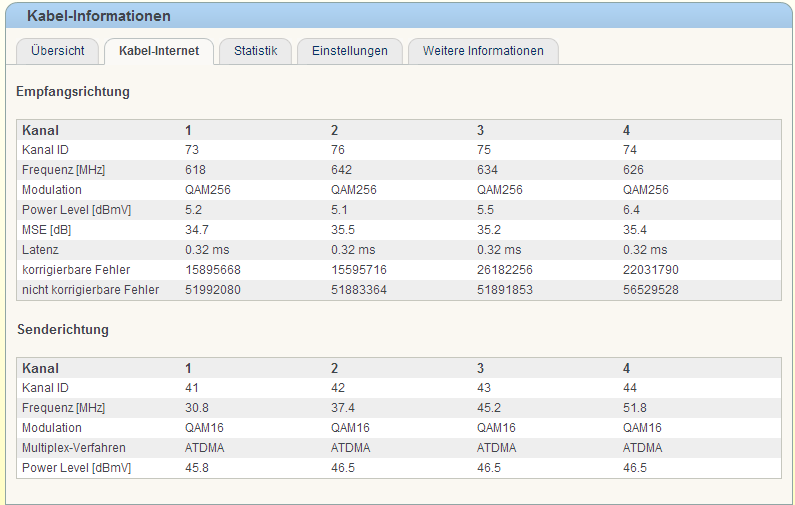Select the Power Level value 6.4
795x505 pixels.
[631, 210]
